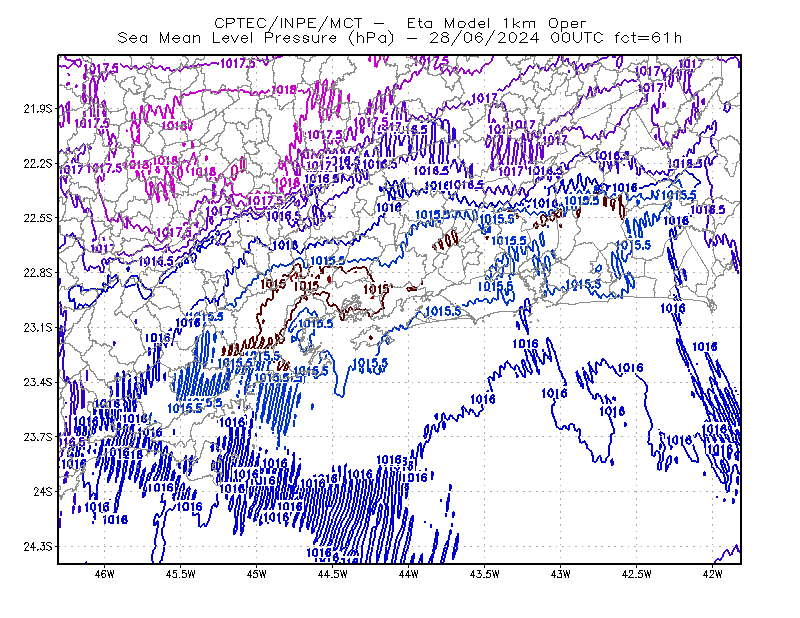Click the CPTEC/INPE/MCT title text

click(288, 23)
